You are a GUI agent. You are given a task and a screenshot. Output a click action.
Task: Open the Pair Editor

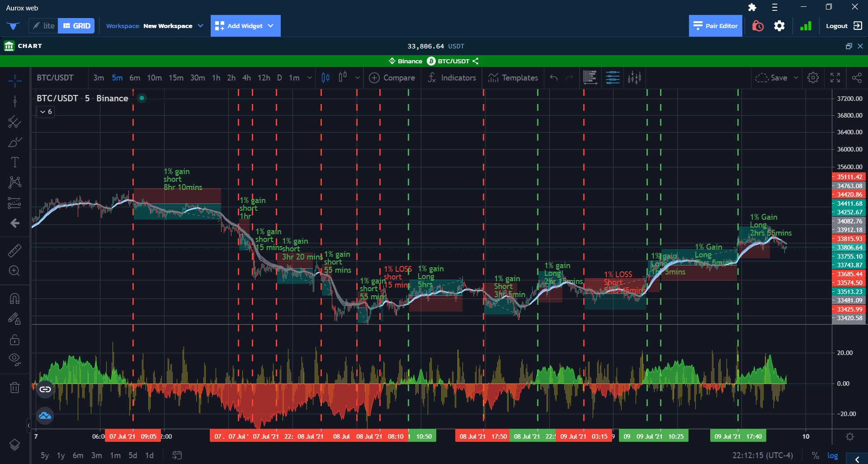pyautogui.click(x=715, y=26)
